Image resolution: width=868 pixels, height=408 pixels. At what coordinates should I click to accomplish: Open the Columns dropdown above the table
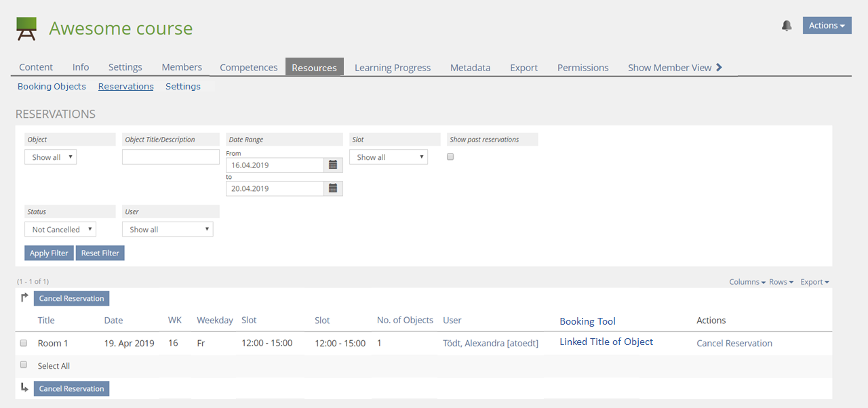point(747,282)
